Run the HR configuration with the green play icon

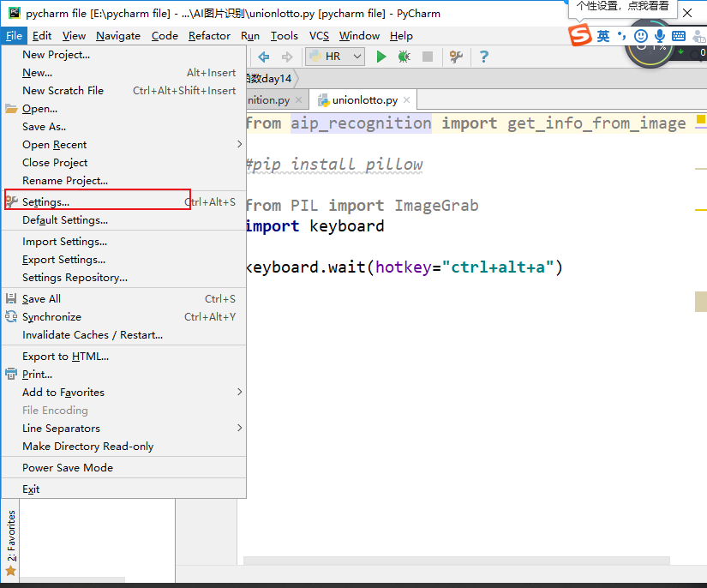pyautogui.click(x=381, y=57)
